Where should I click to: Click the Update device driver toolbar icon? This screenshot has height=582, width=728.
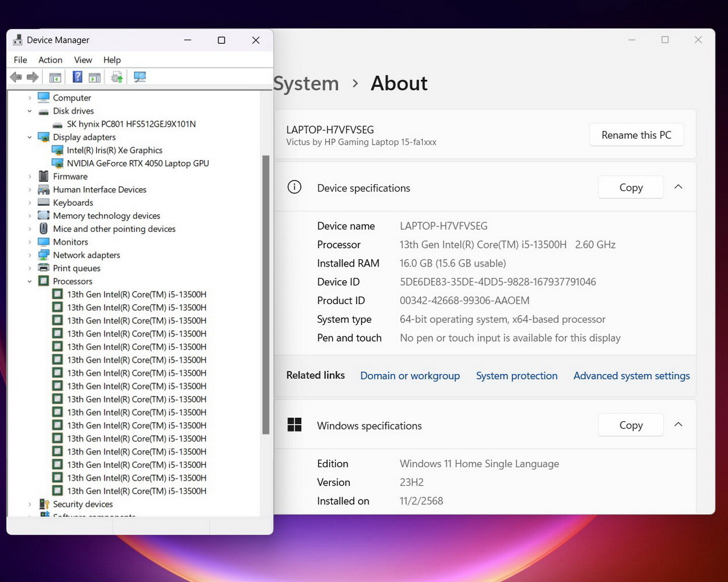[117, 77]
